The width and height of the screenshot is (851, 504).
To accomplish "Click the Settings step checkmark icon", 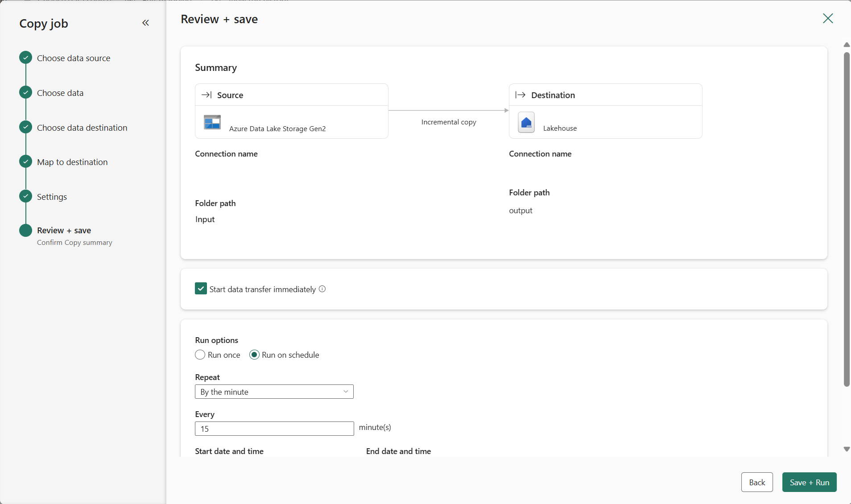I will pos(26,196).
